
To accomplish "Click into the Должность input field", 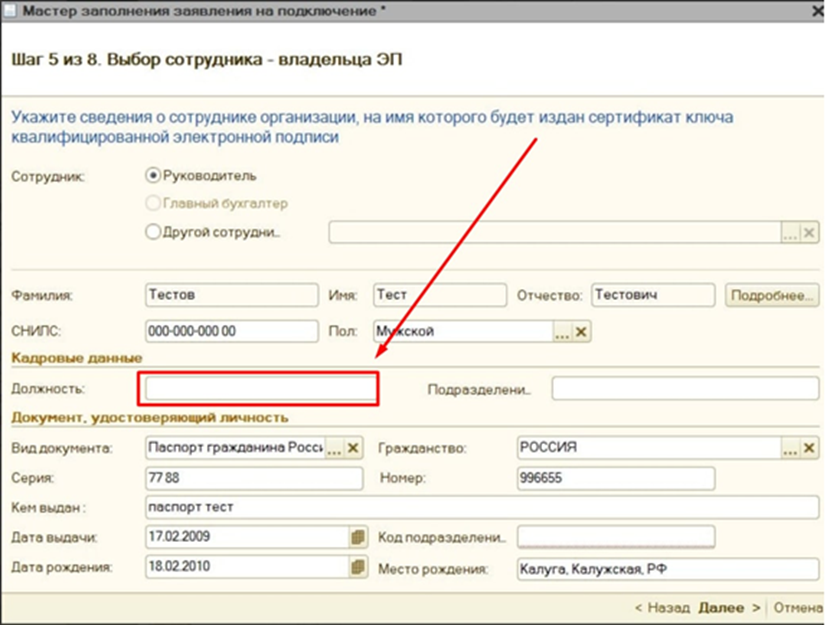I will click(261, 388).
